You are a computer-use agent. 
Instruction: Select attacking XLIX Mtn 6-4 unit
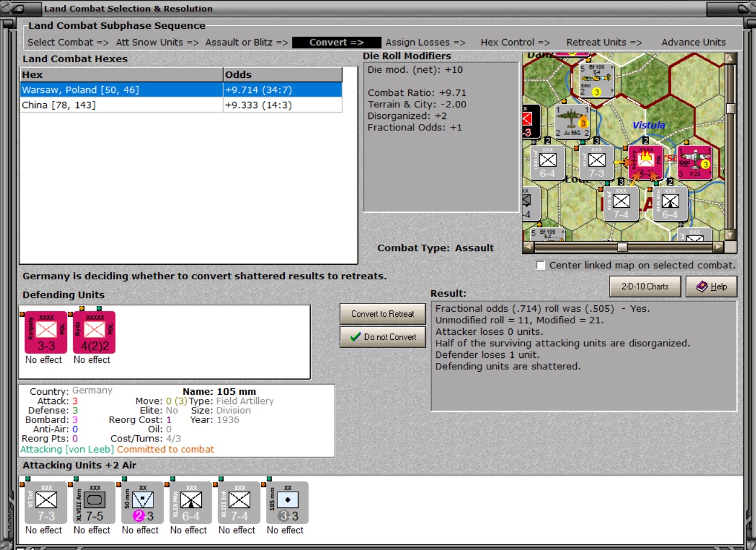tap(191, 503)
